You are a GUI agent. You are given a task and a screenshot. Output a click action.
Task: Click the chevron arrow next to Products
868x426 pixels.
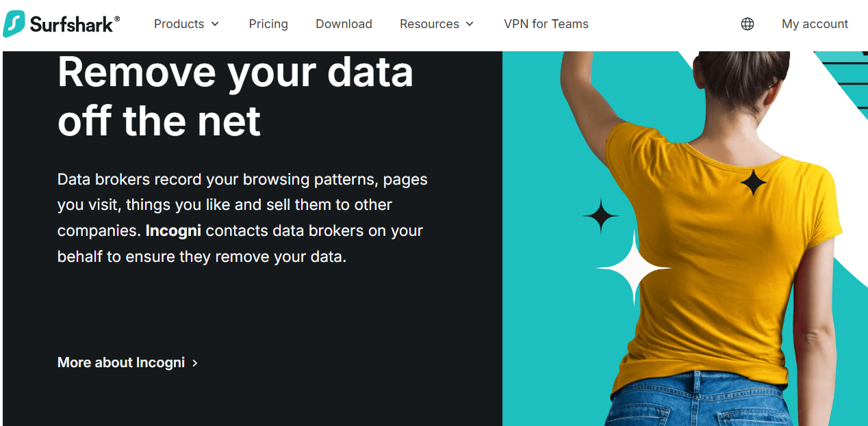(215, 24)
